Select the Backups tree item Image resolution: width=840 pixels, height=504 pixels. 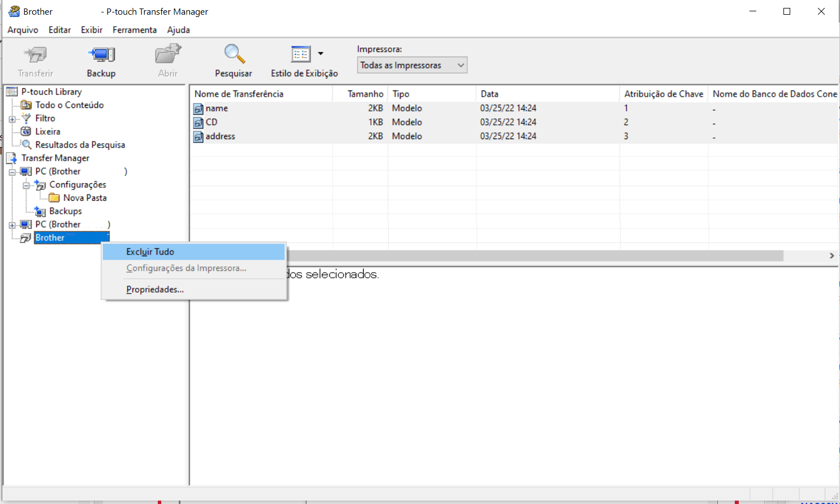[66, 211]
